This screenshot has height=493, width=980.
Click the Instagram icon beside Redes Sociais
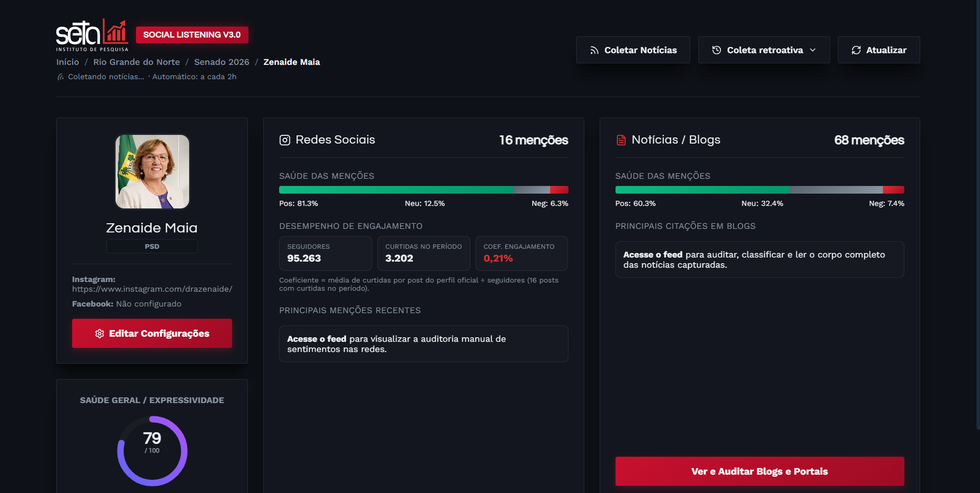(285, 140)
